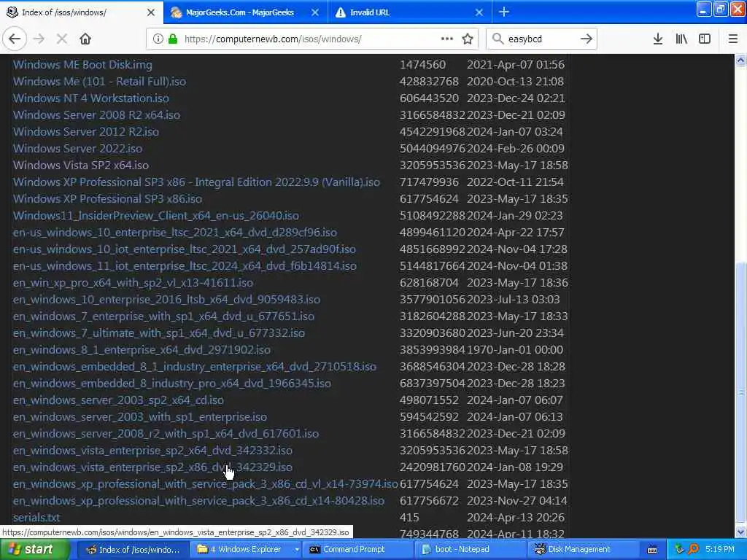The height and width of the screenshot is (560, 747).
Task: Click the forward navigation arrow
Action: click(39, 39)
